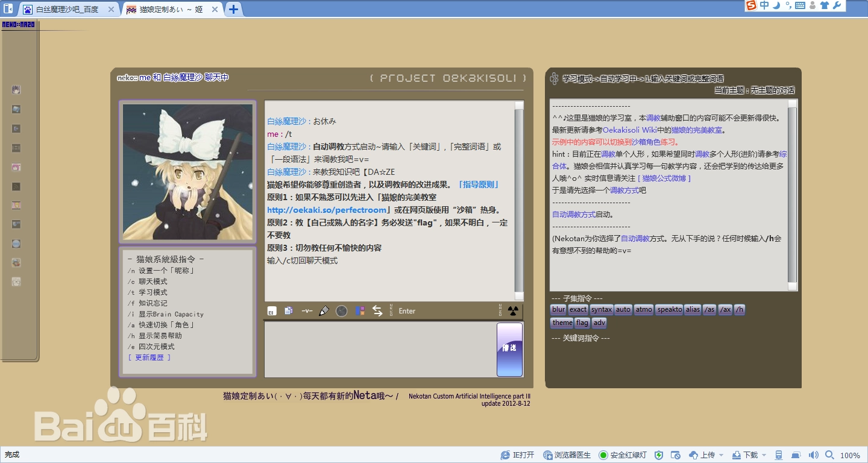Click the Marisa character portrait image
Viewport: 868px width, 463px height.
[188, 172]
